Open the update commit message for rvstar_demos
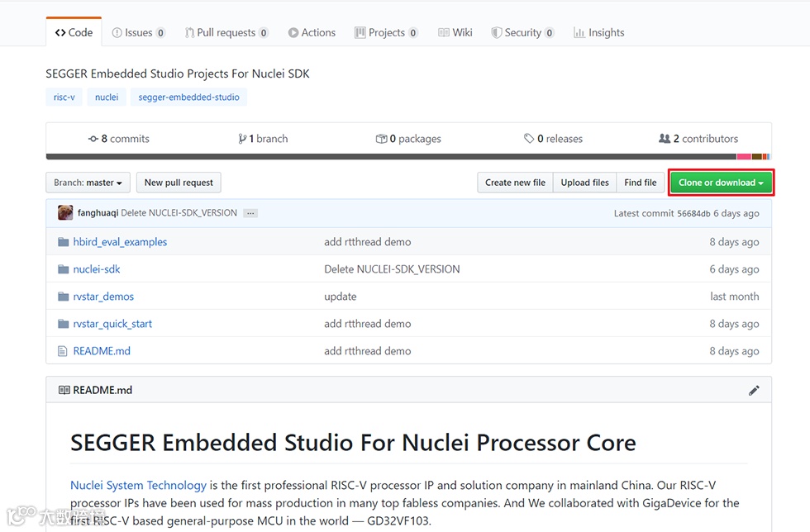This screenshot has width=810, height=532. [341, 297]
